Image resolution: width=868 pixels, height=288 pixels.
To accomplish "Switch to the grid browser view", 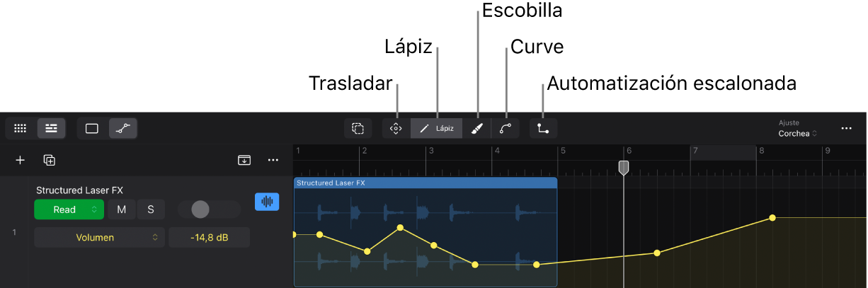I will coord(21,128).
